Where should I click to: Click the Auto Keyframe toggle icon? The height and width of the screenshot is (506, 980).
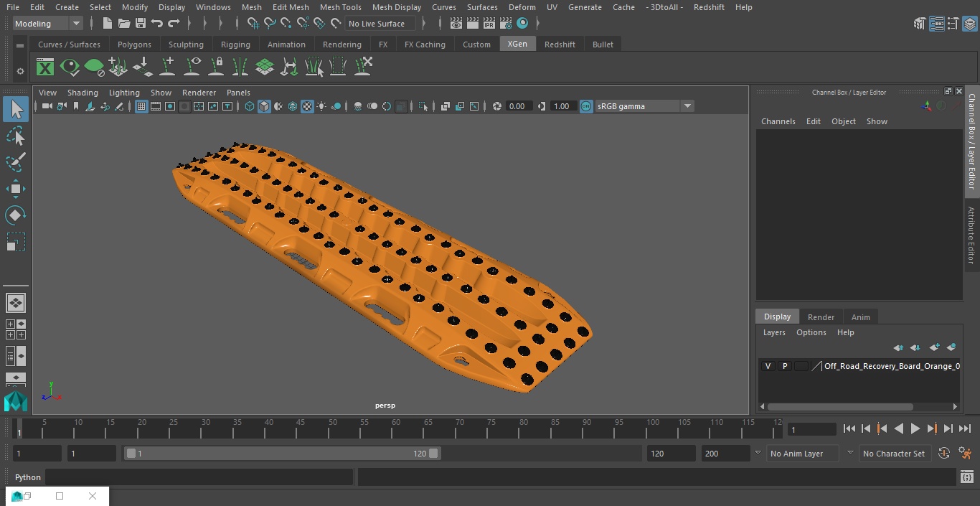point(944,454)
